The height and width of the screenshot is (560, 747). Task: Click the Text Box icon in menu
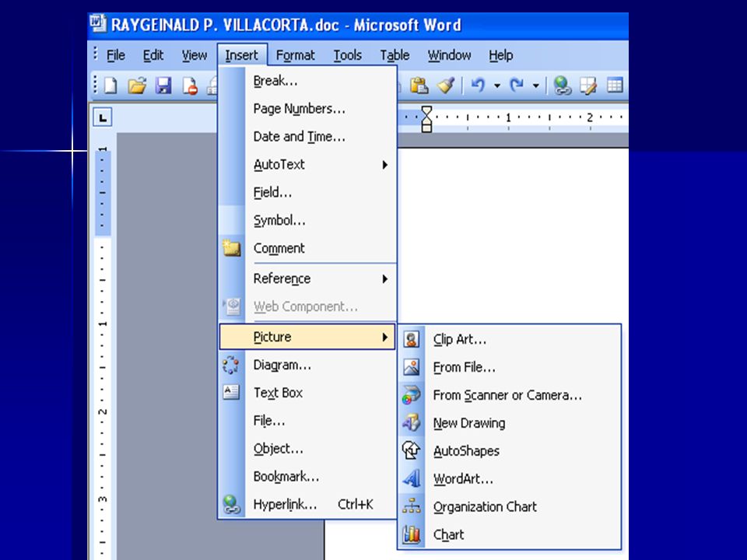[231, 392]
